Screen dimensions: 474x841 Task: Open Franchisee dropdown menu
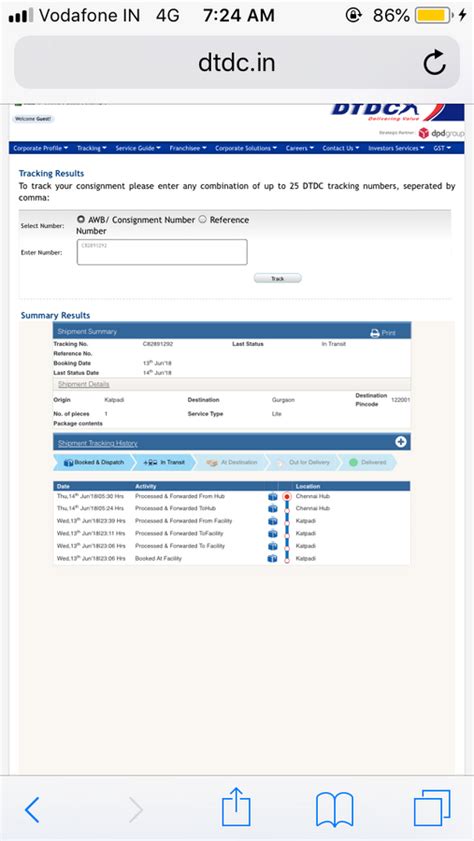point(188,148)
